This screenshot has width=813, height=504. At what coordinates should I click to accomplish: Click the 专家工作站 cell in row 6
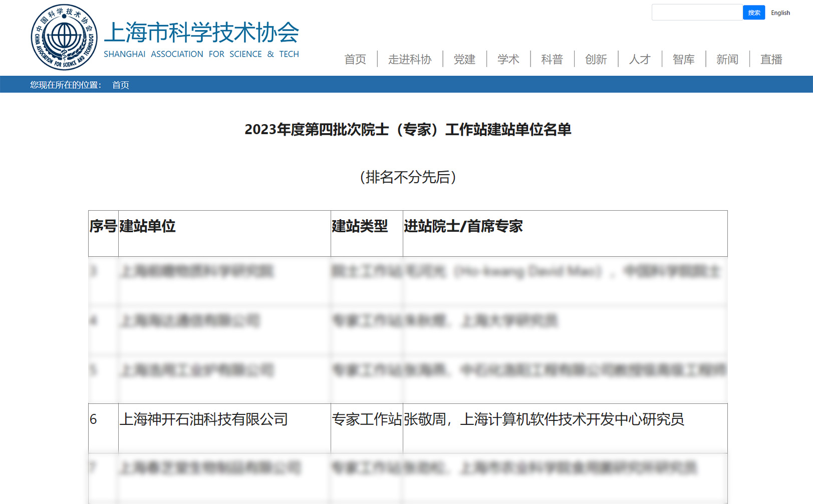coord(367,420)
